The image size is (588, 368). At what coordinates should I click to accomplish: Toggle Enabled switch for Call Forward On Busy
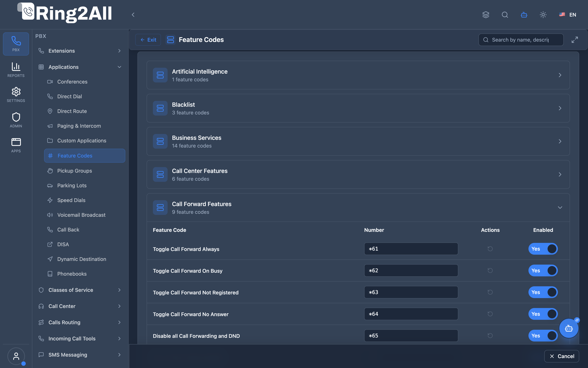coord(543,270)
